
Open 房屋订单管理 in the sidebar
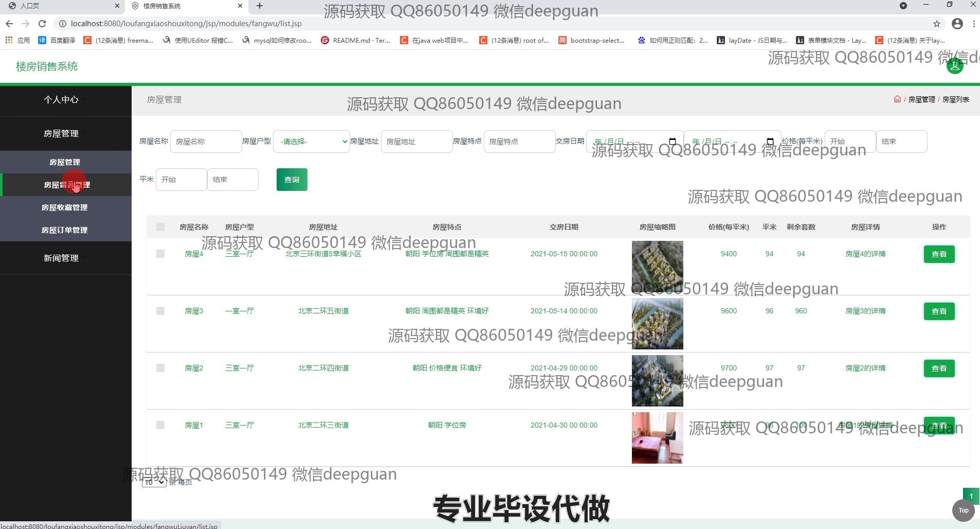tap(65, 230)
